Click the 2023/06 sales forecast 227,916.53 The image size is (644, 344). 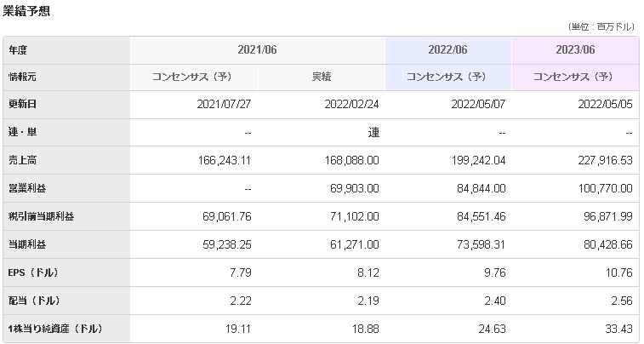(x=601, y=160)
